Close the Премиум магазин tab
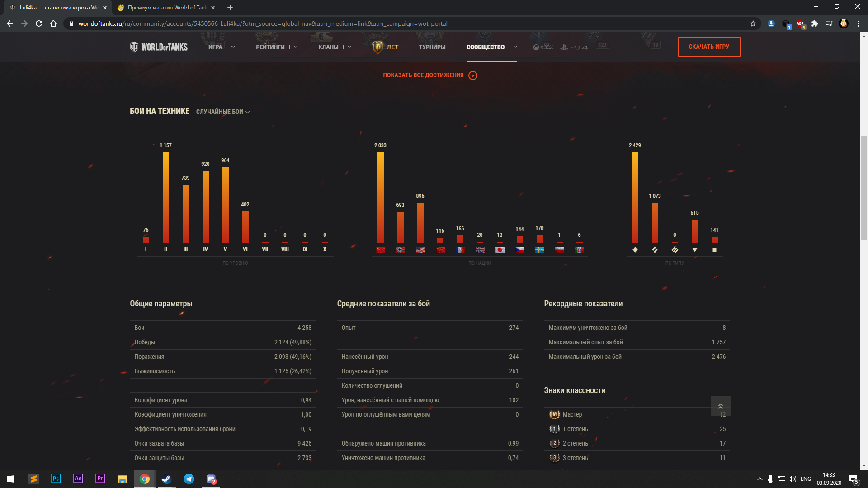This screenshot has height=488, width=868. 213,8
